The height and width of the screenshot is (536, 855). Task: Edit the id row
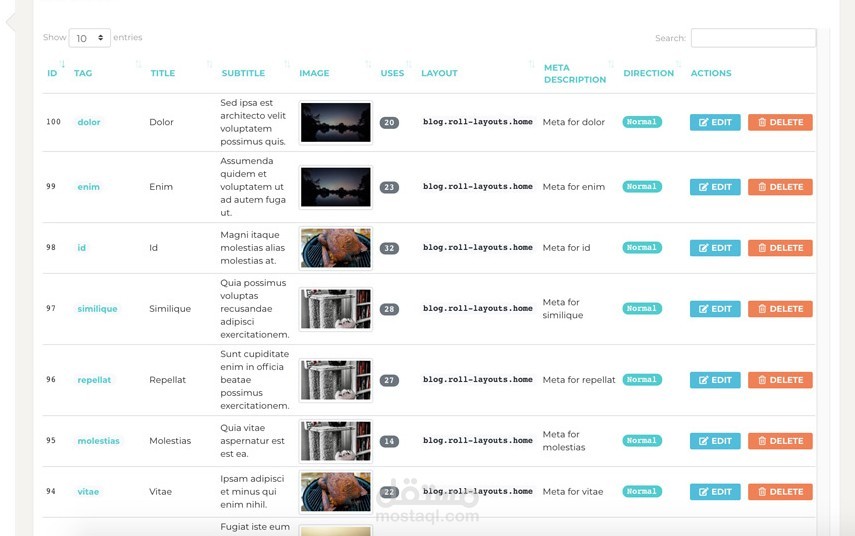pos(715,248)
